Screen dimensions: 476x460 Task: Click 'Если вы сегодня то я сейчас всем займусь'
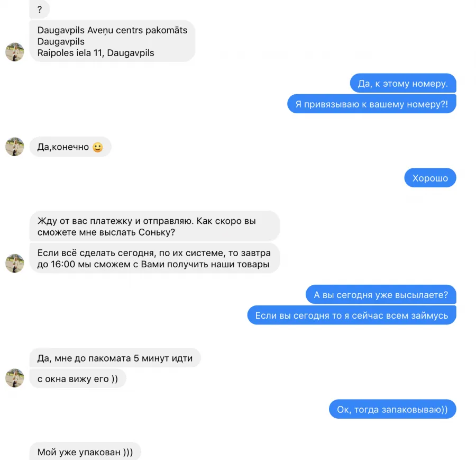pyautogui.click(x=352, y=315)
